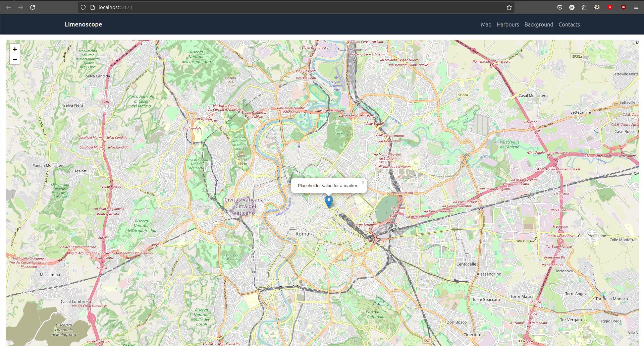Click the 'Parco Valle dell'Aniene' label

point(509,145)
